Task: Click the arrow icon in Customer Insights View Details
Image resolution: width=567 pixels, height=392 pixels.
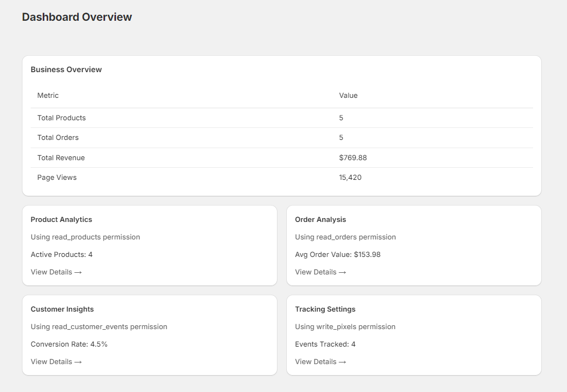Action: tap(79, 361)
